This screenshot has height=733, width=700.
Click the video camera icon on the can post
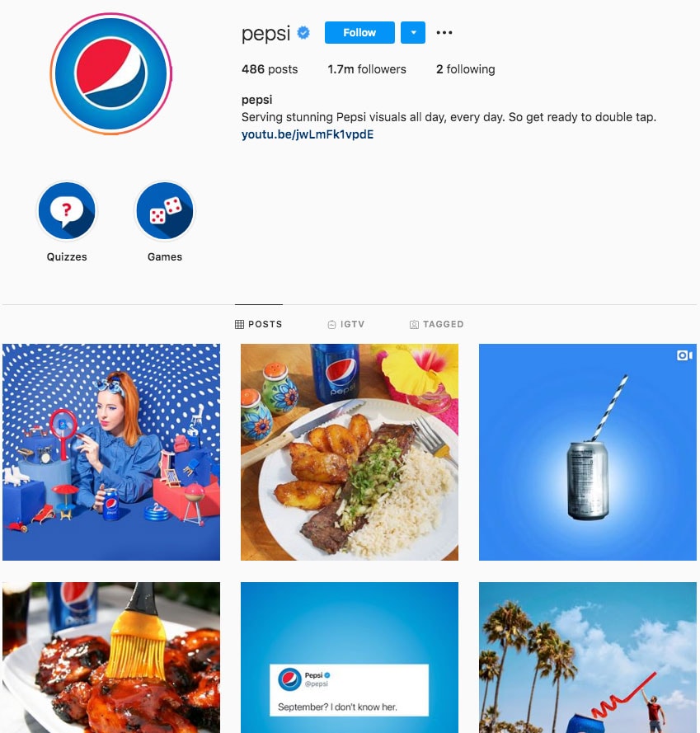(x=684, y=355)
